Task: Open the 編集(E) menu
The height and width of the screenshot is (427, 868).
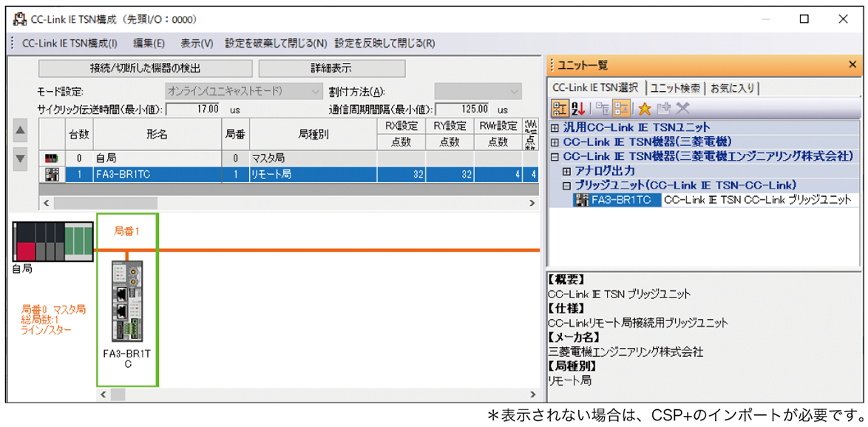Action: [149, 43]
